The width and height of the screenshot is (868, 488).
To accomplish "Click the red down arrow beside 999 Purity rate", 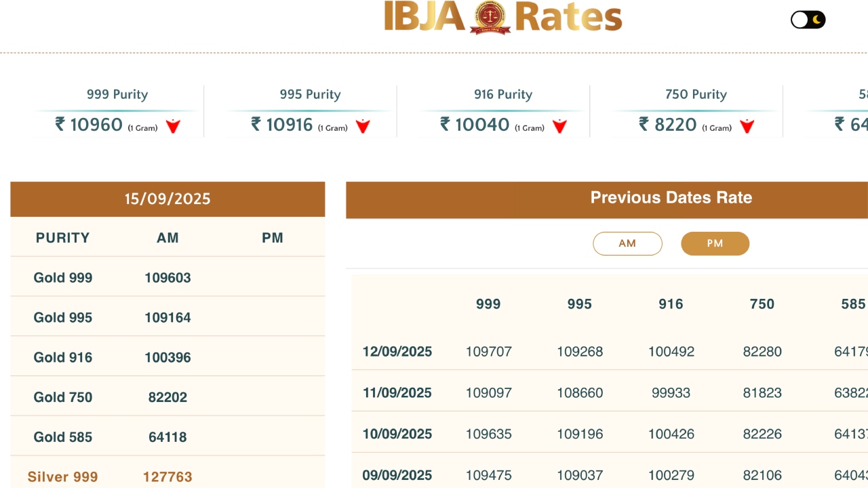I will (174, 125).
